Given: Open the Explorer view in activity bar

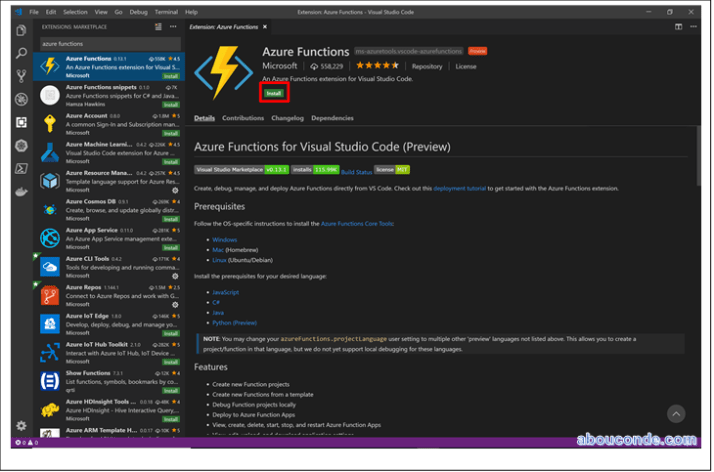Looking at the screenshot, I should [x=21, y=30].
